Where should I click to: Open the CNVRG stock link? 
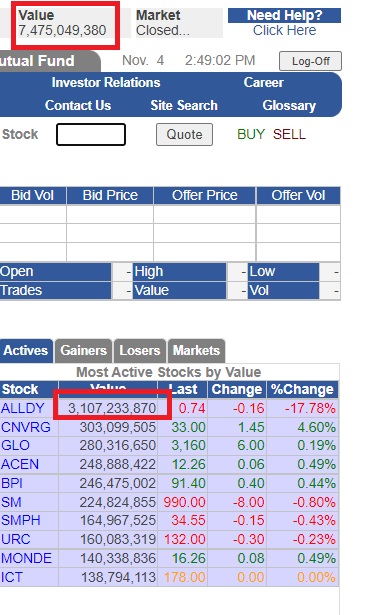pos(26,427)
